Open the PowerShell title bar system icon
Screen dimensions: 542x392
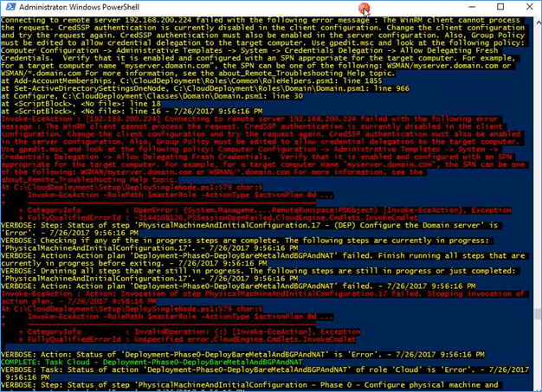coord(10,7)
